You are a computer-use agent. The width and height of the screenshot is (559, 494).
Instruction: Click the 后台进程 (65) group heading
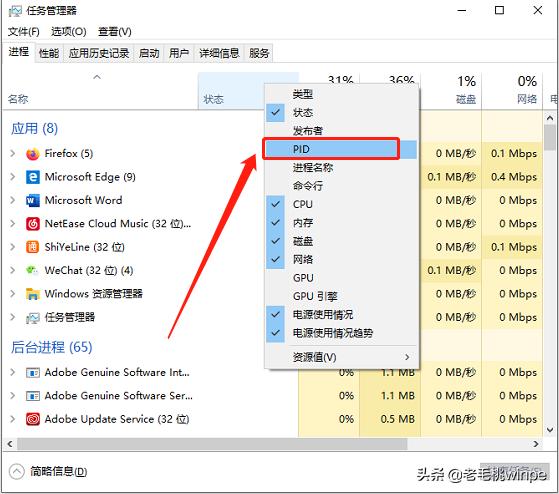tap(52, 347)
